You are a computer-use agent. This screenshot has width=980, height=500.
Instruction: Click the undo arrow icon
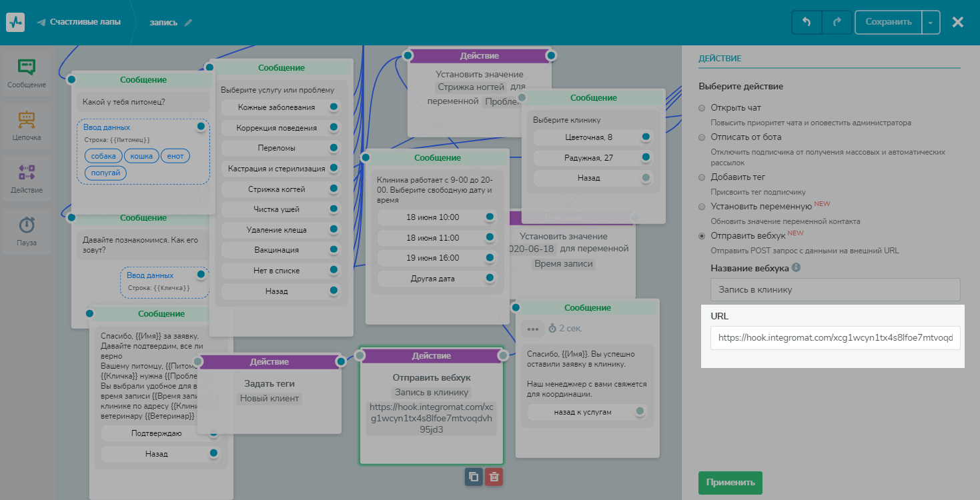coord(807,22)
